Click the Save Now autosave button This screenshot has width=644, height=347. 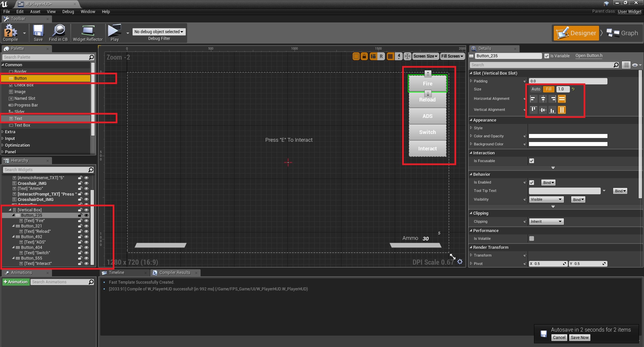click(x=580, y=338)
